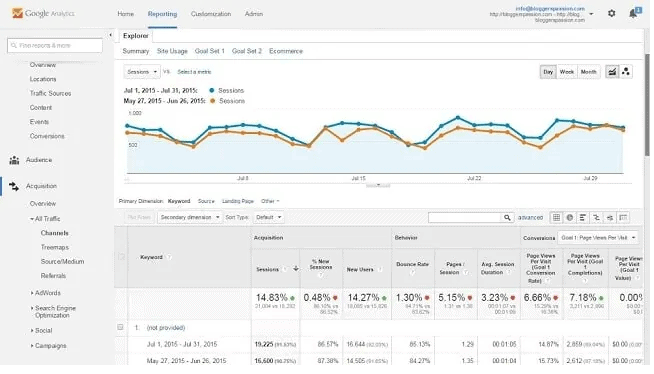Image resolution: width=654 pixels, height=374 pixels.
Task: Click the chart resize handle below graph
Action: [378, 185]
